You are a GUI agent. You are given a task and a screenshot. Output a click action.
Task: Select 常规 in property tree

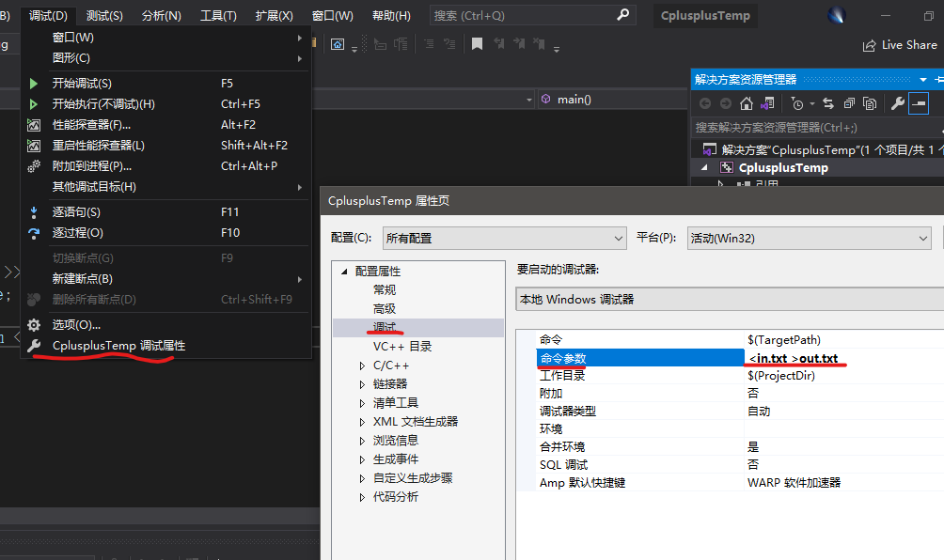click(385, 290)
